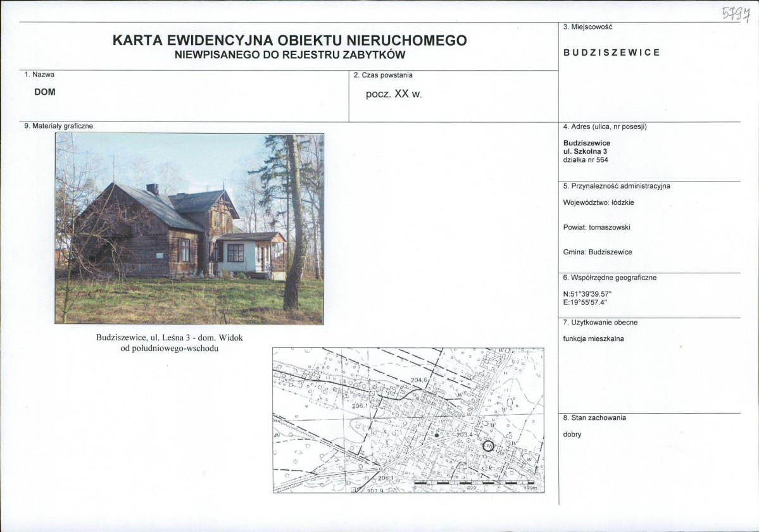
Task: Click the latitude 'N:51°39'39.57"'
Action: pos(587,294)
